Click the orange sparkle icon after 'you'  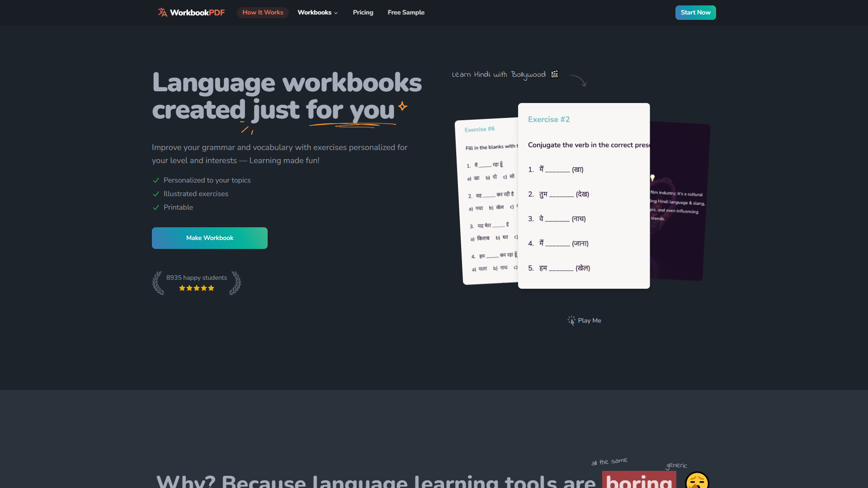[x=403, y=106]
